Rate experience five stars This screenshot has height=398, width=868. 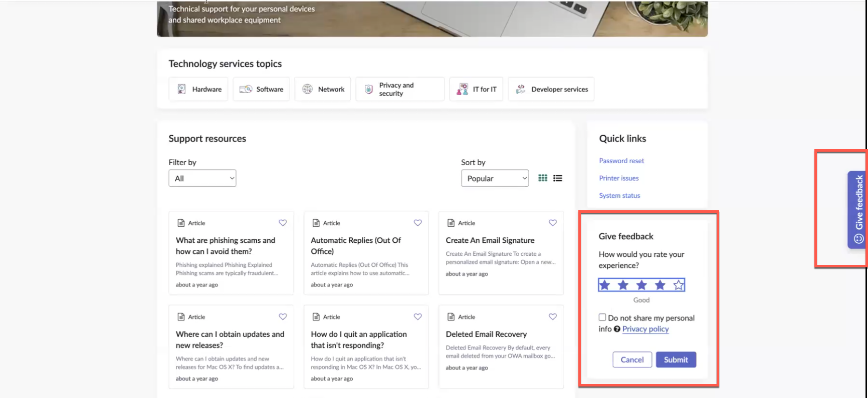[x=679, y=285]
